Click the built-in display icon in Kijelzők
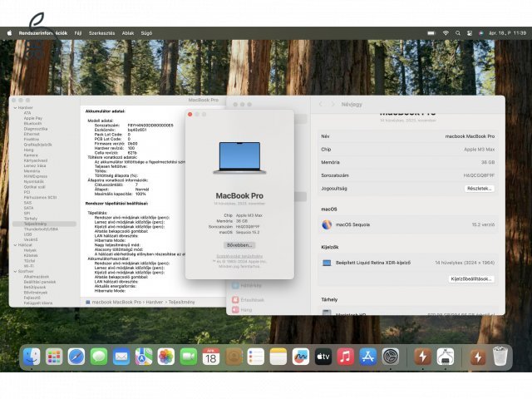The height and width of the screenshot is (399, 532). 327,263
